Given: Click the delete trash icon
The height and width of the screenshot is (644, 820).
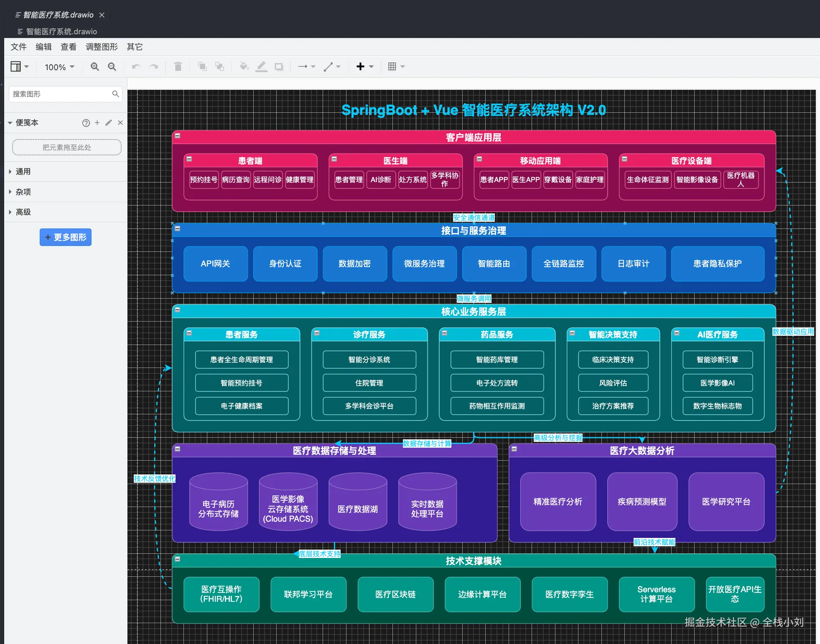Looking at the screenshot, I should pyautogui.click(x=178, y=67).
